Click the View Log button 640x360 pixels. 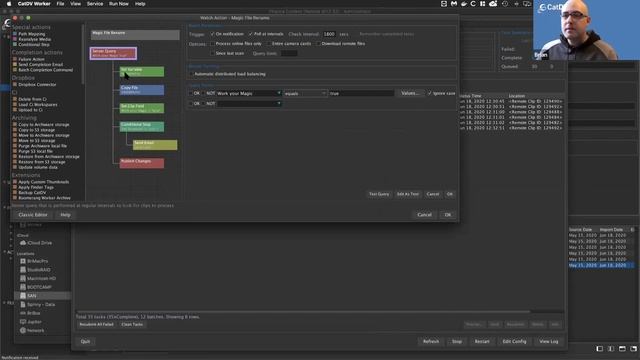(549, 341)
